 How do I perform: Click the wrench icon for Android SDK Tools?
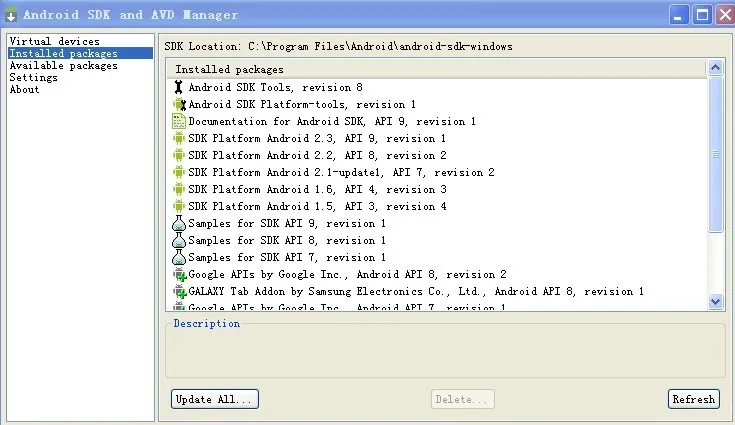click(x=178, y=87)
